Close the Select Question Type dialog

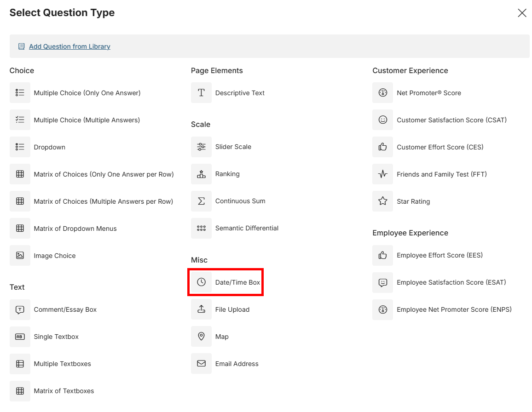click(522, 13)
